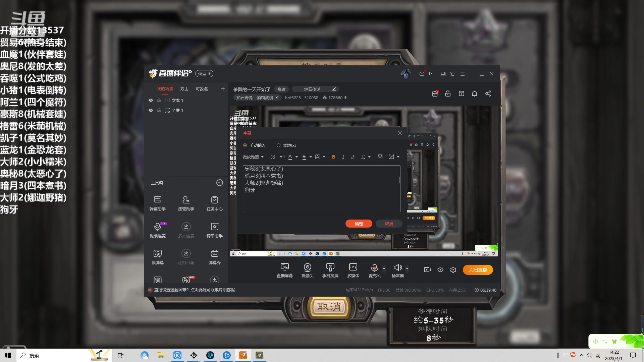Click the unlock icon in stream header
644x362 pixels.
[x=448, y=94]
